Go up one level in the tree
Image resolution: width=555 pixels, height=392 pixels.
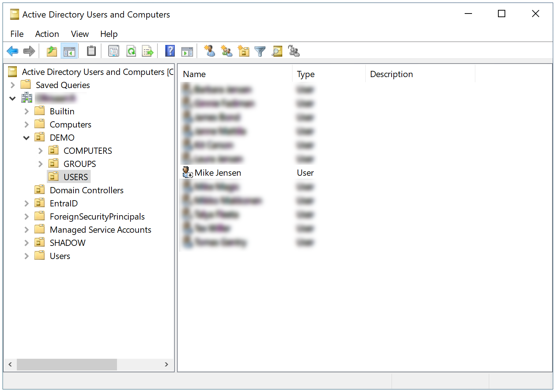coord(52,51)
